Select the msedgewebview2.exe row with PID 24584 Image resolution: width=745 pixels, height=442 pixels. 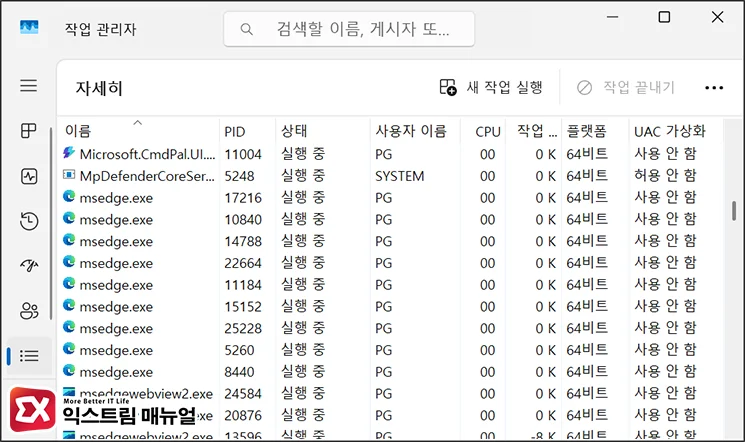coord(391,394)
